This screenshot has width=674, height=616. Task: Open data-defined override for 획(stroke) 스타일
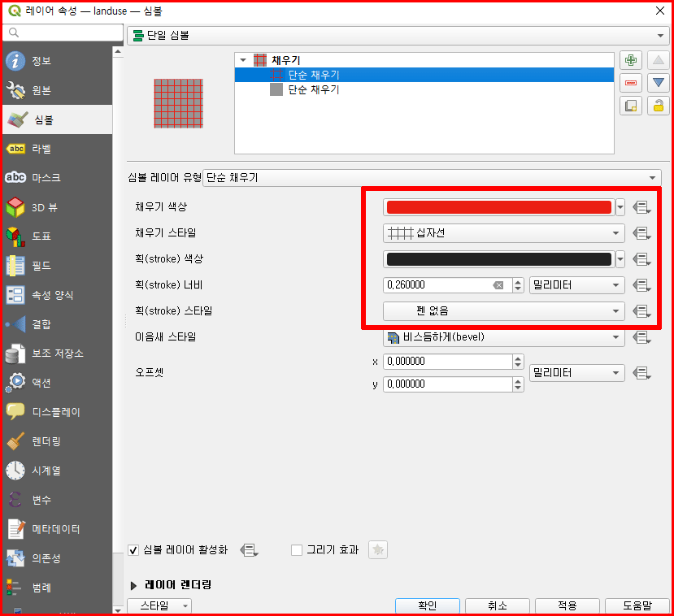(641, 311)
